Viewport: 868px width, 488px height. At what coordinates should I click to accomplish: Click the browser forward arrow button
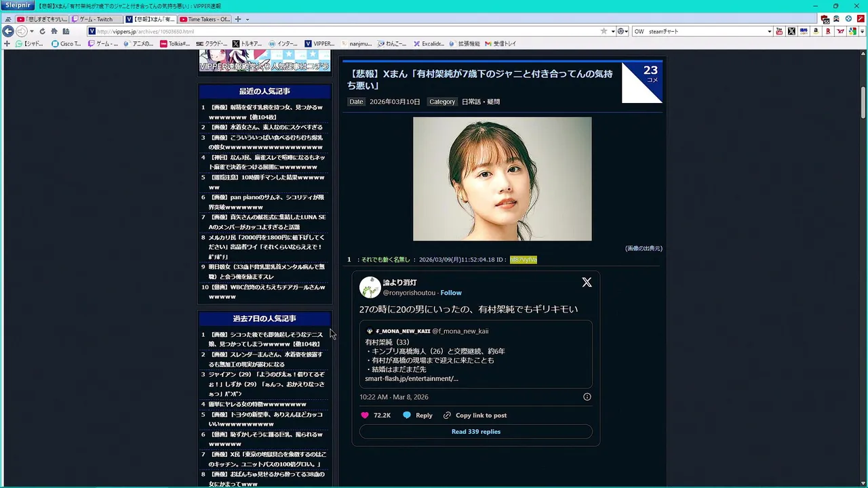(x=22, y=31)
